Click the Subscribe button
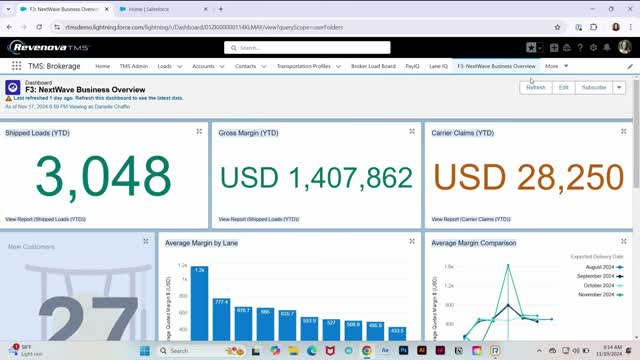The width and height of the screenshot is (640, 360). pos(594,88)
